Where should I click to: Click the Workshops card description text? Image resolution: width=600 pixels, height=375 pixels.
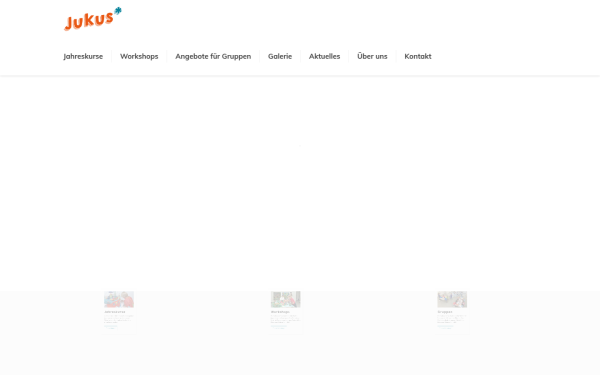point(285,319)
